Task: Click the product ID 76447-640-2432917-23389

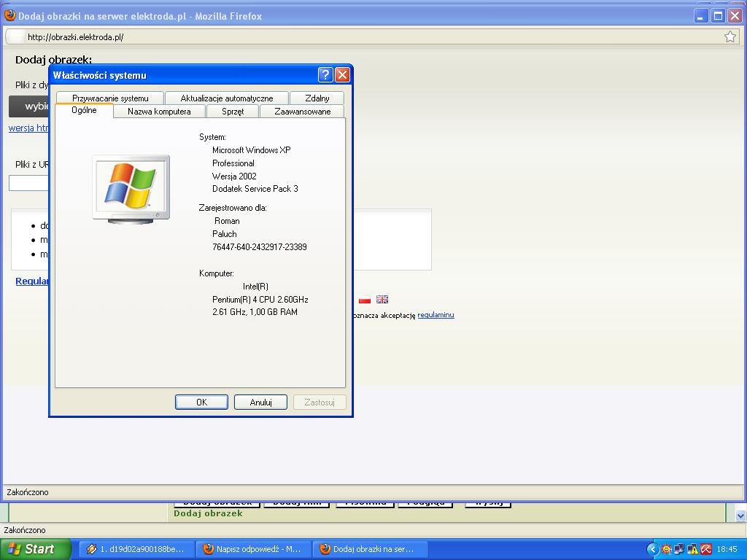Action: pos(259,246)
